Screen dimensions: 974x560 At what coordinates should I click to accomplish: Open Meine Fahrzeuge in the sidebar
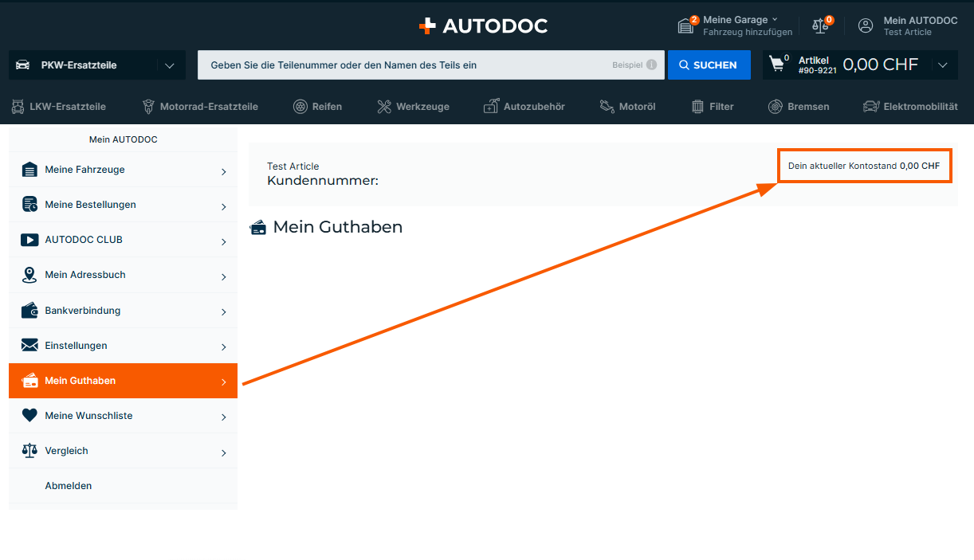coord(123,170)
